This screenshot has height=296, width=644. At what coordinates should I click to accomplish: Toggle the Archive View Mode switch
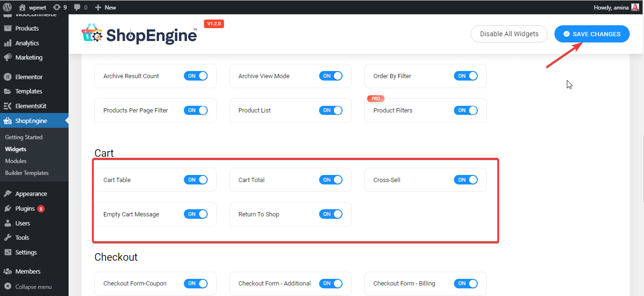coord(331,76)
